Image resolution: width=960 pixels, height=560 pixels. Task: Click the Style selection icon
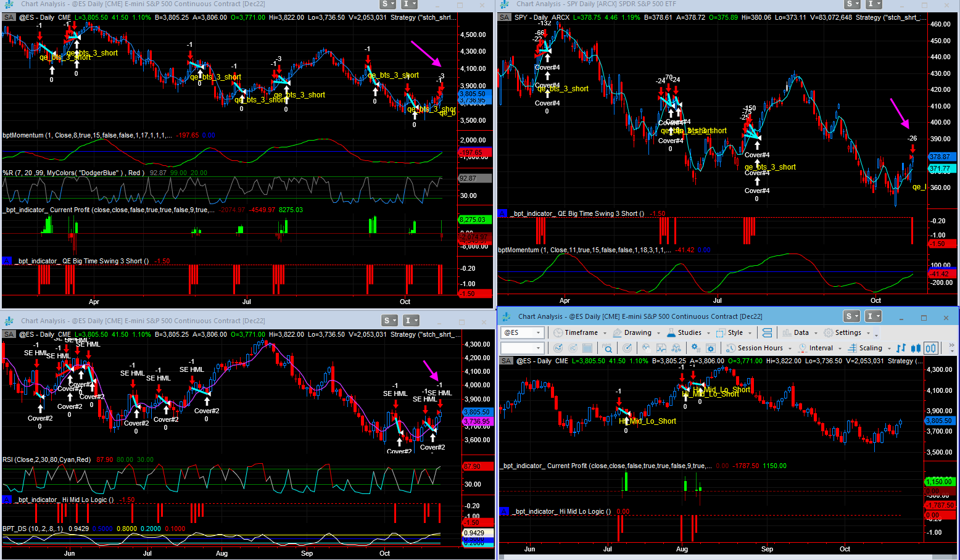coord(720,333)
